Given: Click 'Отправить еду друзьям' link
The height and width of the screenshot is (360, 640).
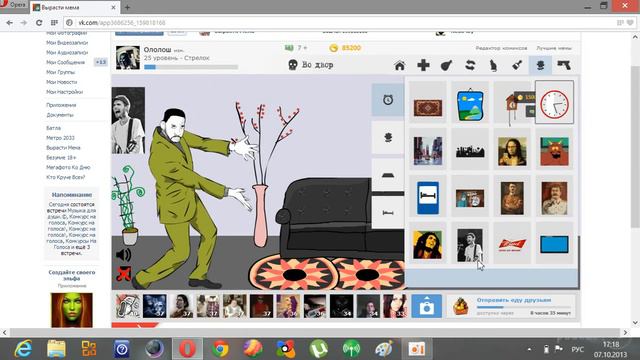Looking at the screenshot, I should point(514,300).
